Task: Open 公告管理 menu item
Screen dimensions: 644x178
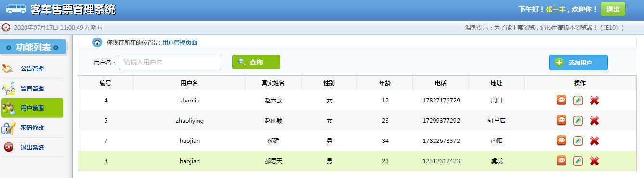Action: (x=32, y=68)
